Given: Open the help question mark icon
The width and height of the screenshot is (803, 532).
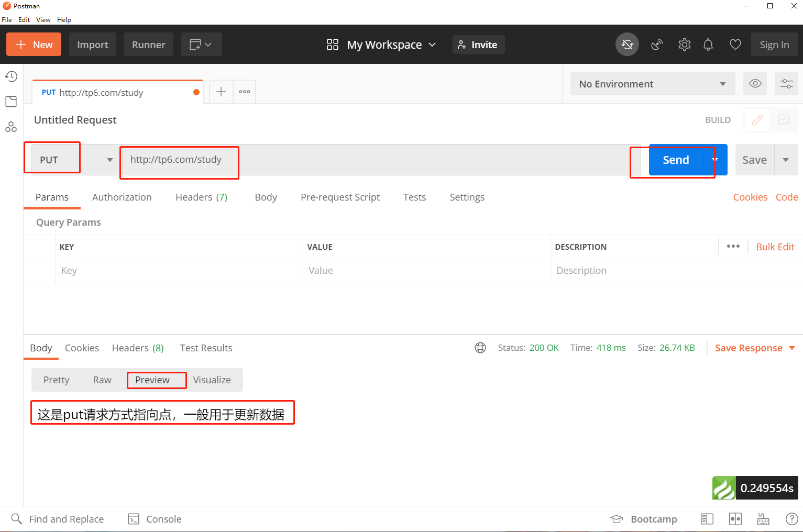Looking at the screenshot, I should click(x=792, y=519).
